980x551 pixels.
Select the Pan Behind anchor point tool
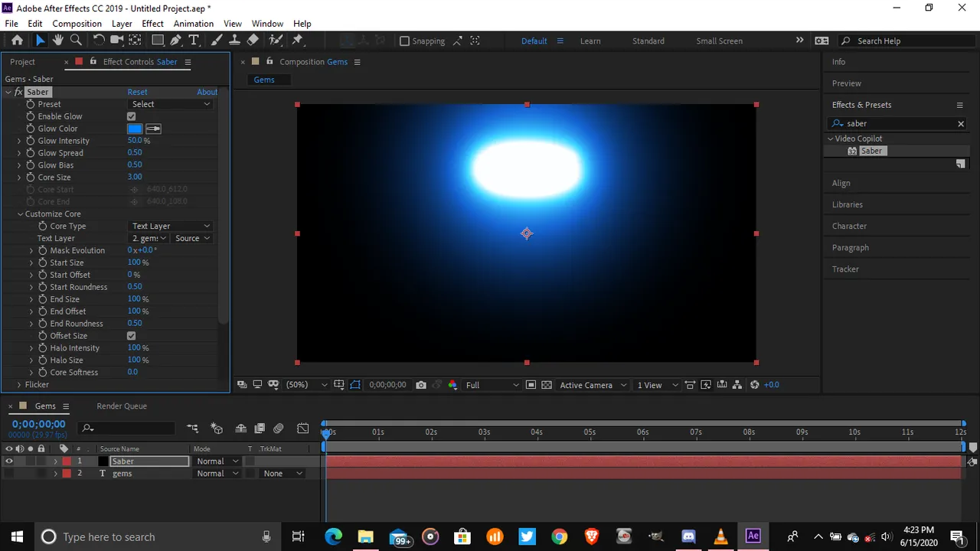135,41
